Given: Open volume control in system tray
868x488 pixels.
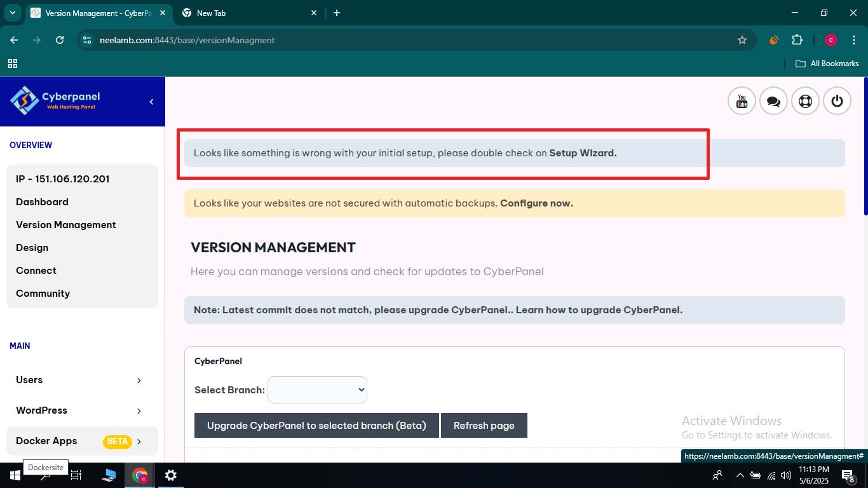Looking at the screenshot, I should [x=786, y=475].
